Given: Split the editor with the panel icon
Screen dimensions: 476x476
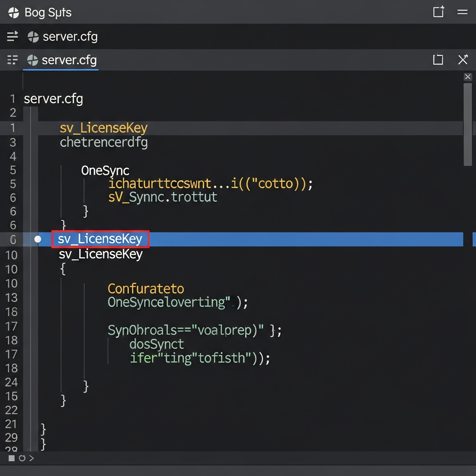Looking at the screenshot, I should (438, 59).
